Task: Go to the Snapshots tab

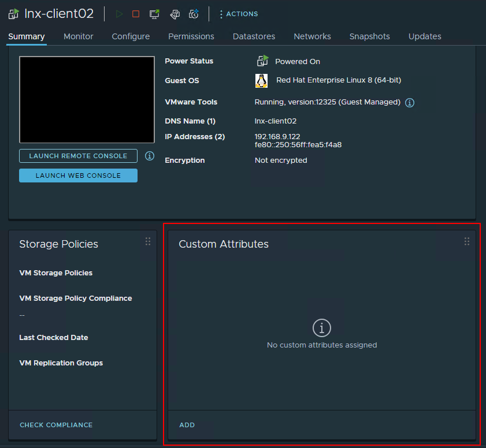Action: 369,36
